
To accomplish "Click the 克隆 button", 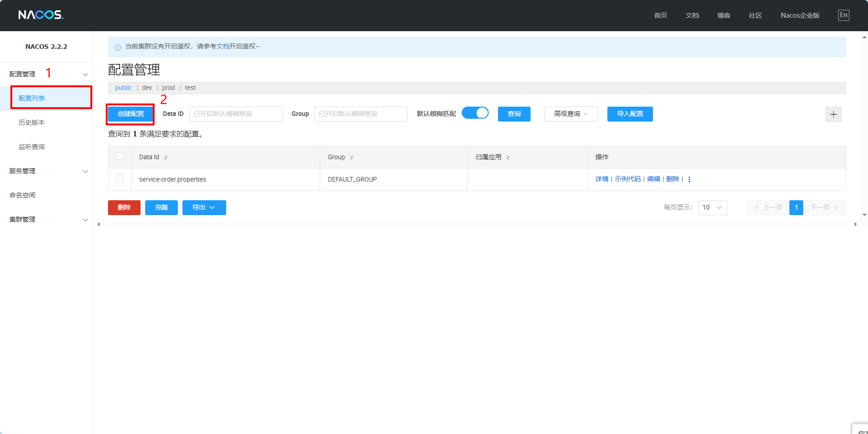I will tap(161, 208).
